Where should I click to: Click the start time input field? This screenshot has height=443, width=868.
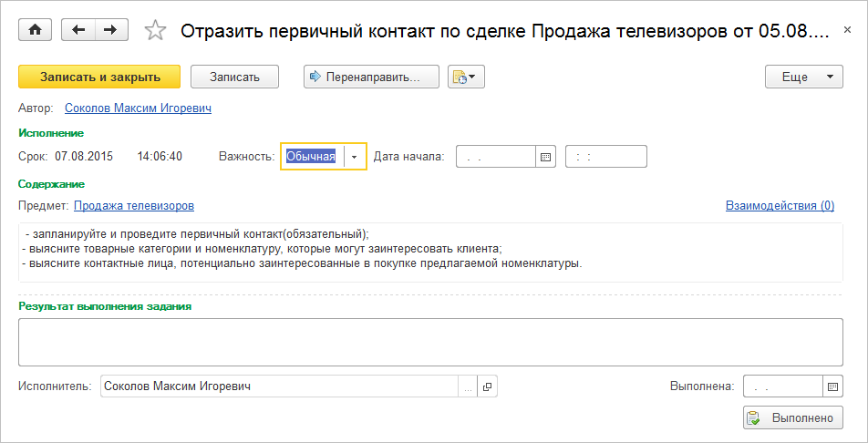click(605, 157)
